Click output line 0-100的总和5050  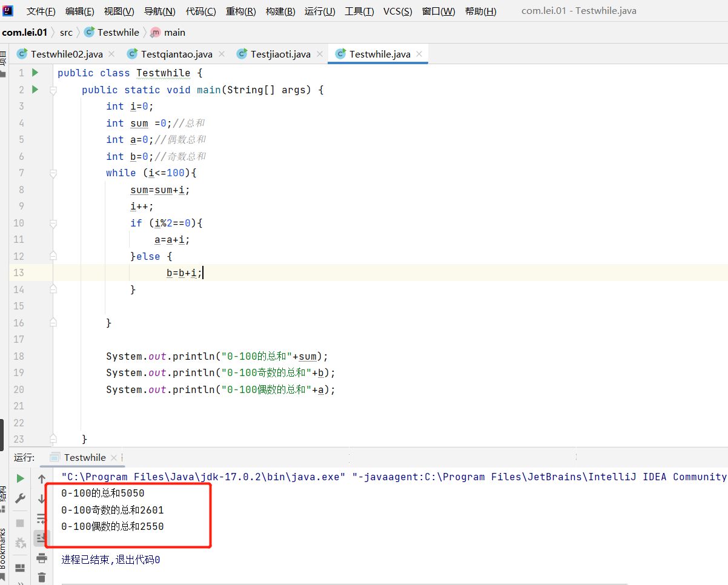click(x=103, y=494)
